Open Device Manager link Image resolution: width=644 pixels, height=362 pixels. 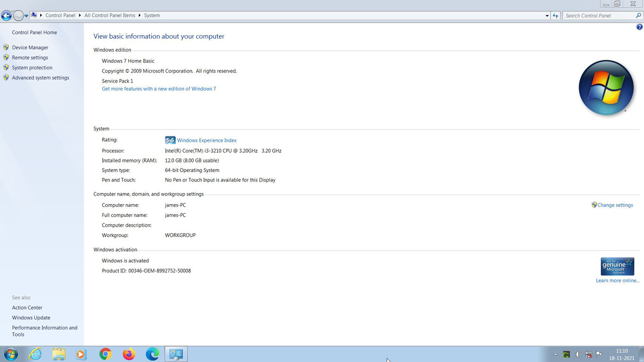30,48
